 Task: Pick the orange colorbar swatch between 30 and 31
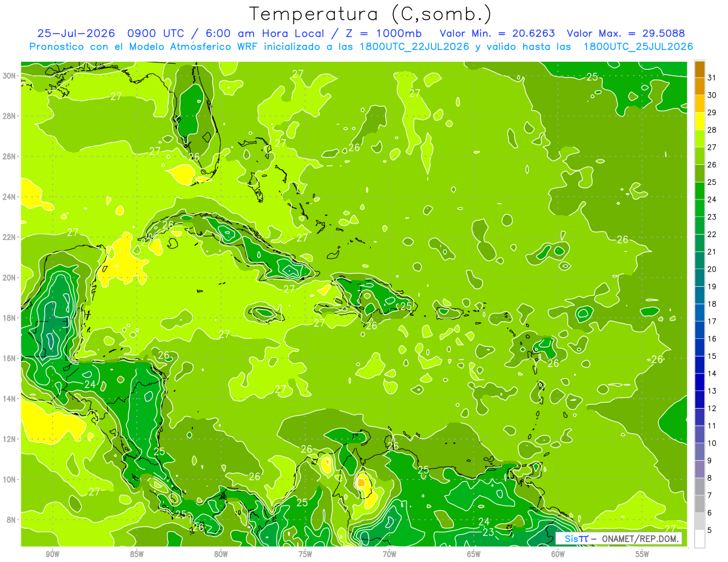tap(699, 87)
